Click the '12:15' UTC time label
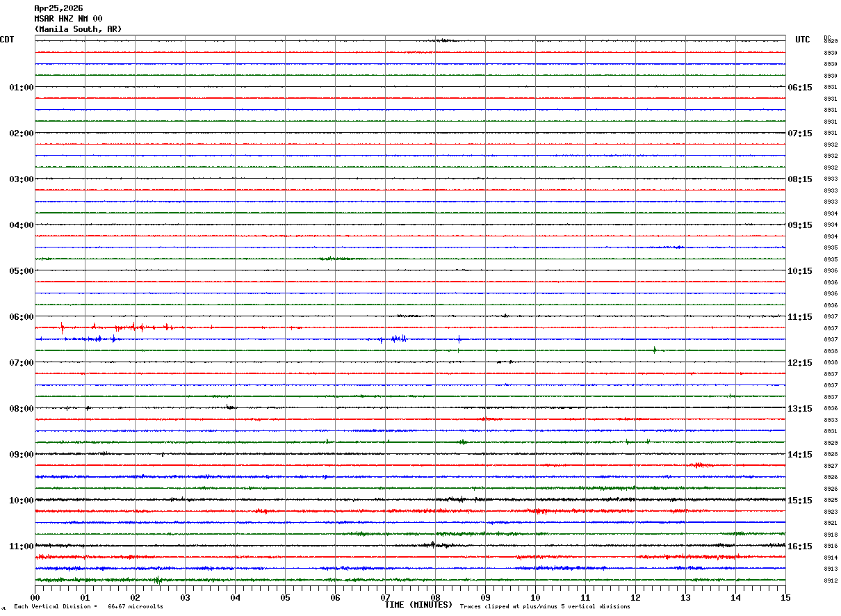Image resolution: width=841 pixels, height=616 pixels. 800,363
